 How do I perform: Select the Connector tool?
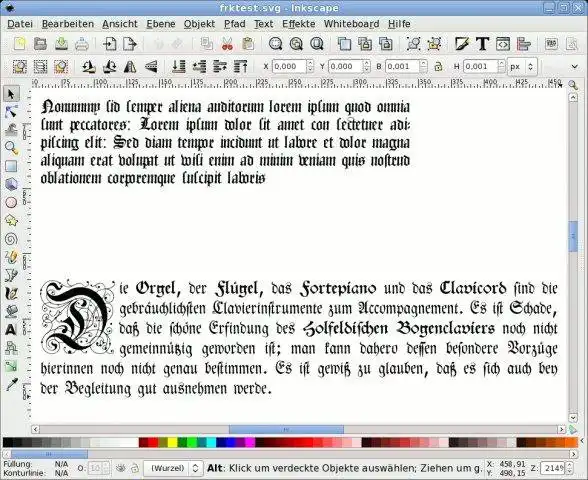[11, 348]
